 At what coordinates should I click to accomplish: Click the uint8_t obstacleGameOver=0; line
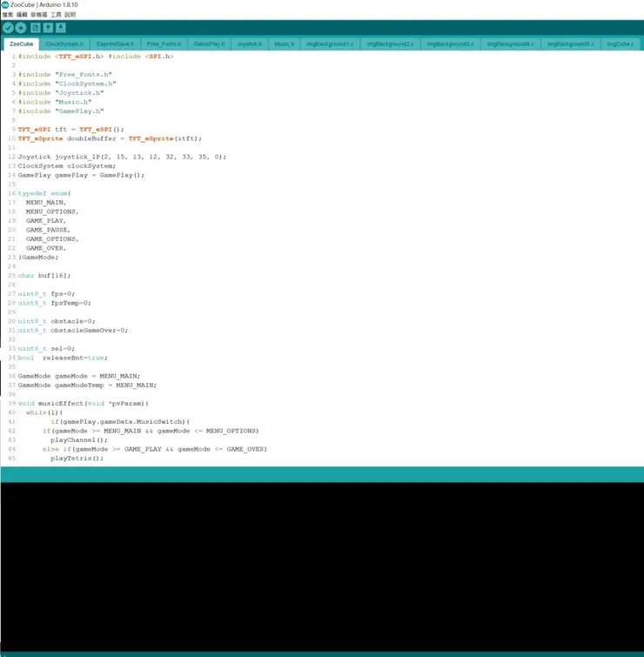pyautogui.click(x=73, y=331)
